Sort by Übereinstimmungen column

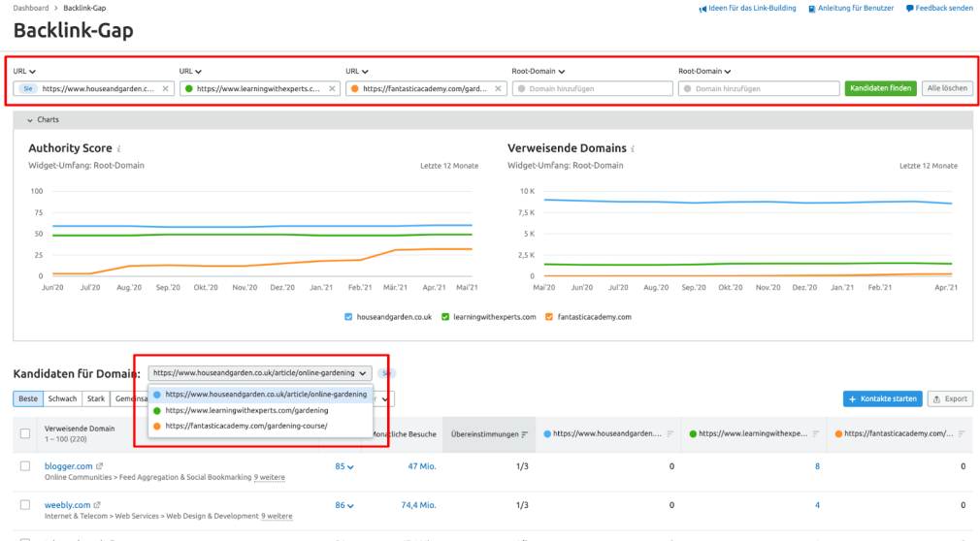coord(489,434)
